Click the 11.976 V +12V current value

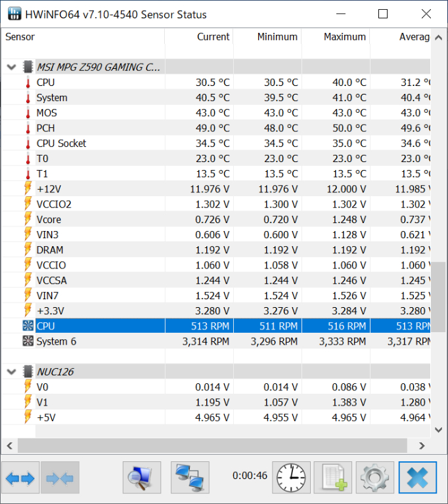(x=210, y=189)
